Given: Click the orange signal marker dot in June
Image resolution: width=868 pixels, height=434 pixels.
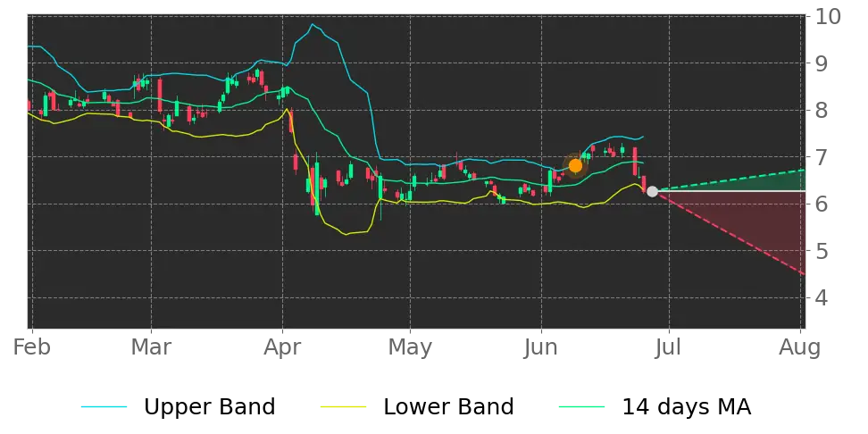Looking at the screenshot, I should pos(575,165).
